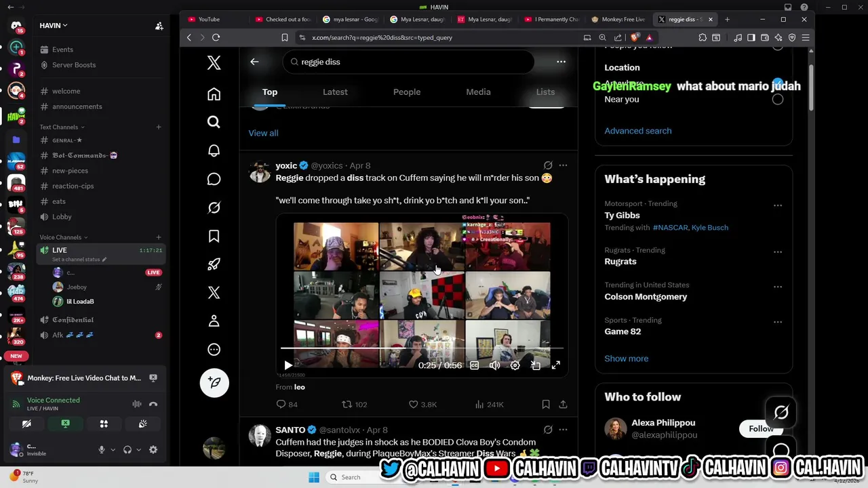Viewport: 868px width, 488px height.
Task: Select the Near you location radio
Action: coord(778,99)
